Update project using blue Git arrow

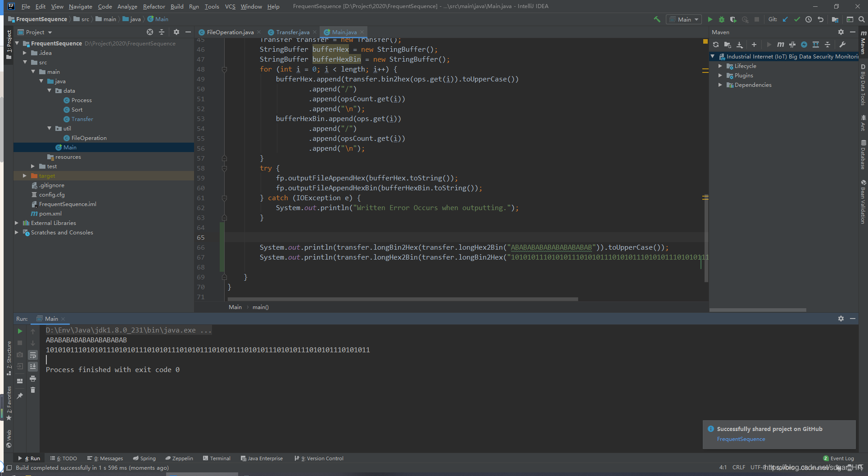pos(785,19)
